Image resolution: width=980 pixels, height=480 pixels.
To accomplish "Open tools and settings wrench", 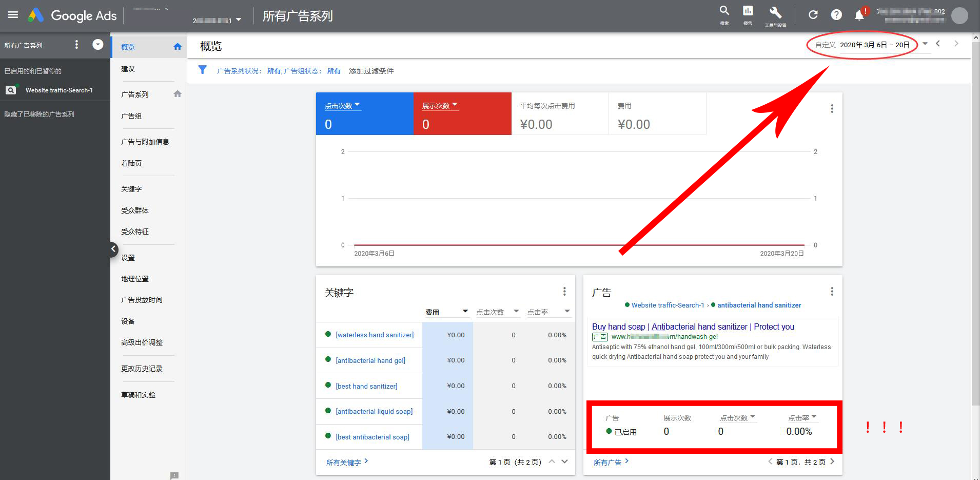I will coord(775,12).
